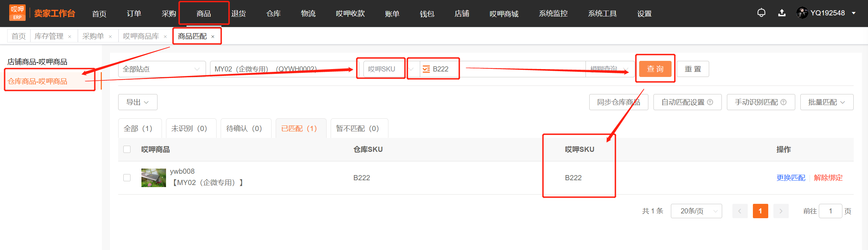Close the 库存管理 tab
Screen dimensions: 868x250
(70, 37)
